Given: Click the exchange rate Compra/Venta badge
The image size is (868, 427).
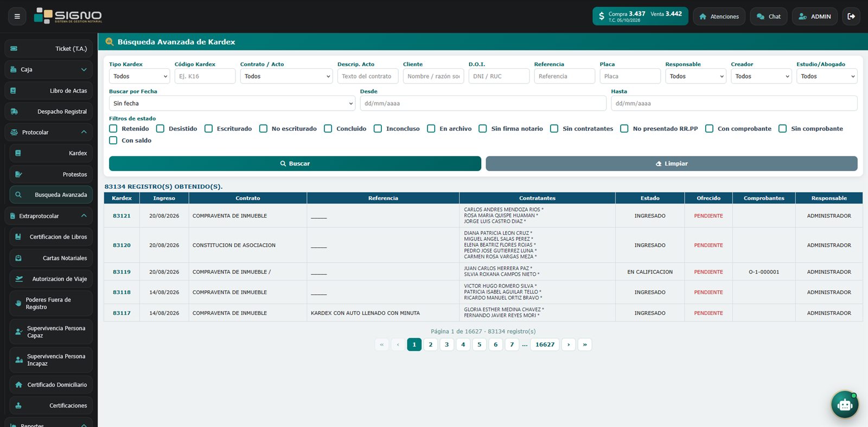Looking at the screenshot, I should pos(640,16).
